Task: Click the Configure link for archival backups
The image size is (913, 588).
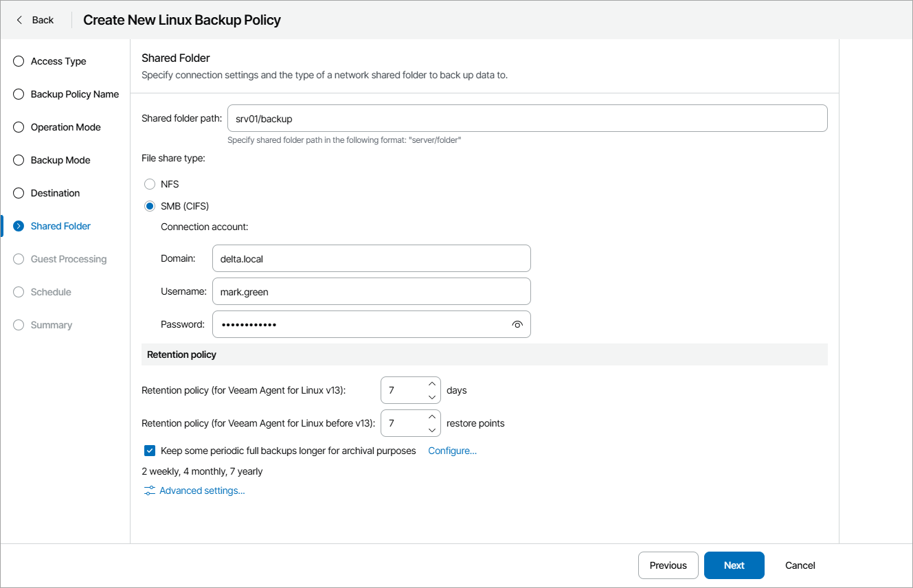Action: (452, 450)
